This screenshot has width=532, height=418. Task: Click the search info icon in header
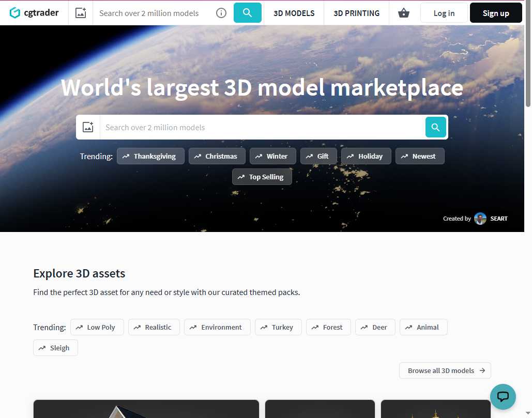pyautogui.click(x=221, y=13)
